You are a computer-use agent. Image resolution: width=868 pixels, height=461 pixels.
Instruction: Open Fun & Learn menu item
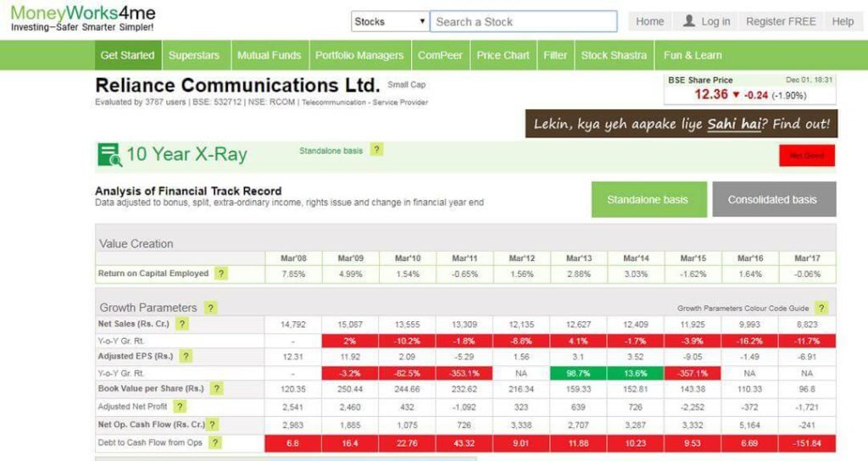(693, 55)
